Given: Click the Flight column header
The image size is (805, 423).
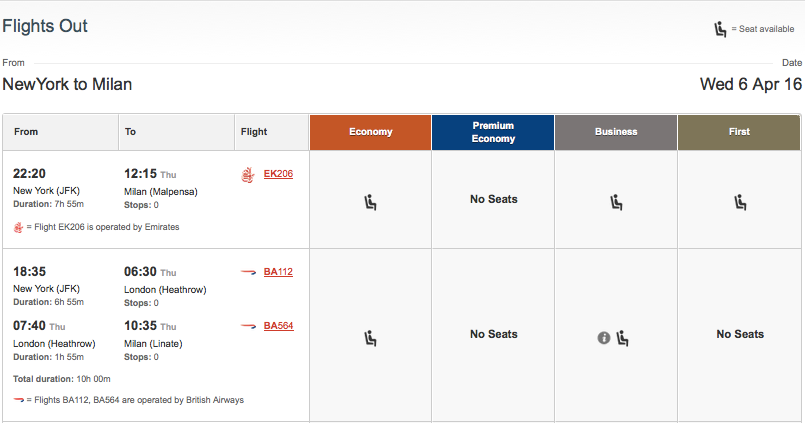Looking at the screenshot, I should [x=254, y=132].
